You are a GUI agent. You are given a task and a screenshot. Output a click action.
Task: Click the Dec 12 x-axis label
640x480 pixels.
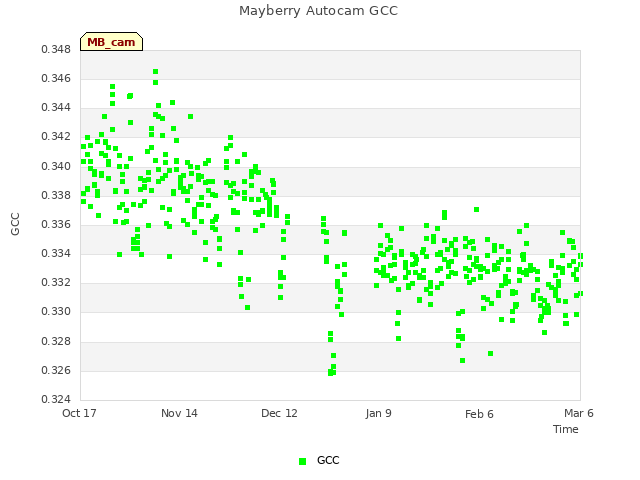click(279, 413)
